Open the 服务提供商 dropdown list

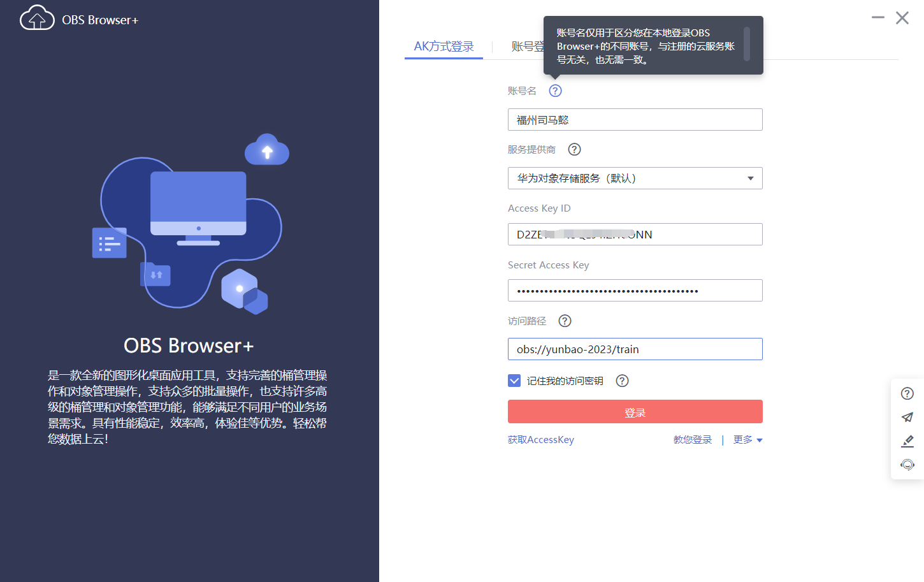(x=751, y=178)
